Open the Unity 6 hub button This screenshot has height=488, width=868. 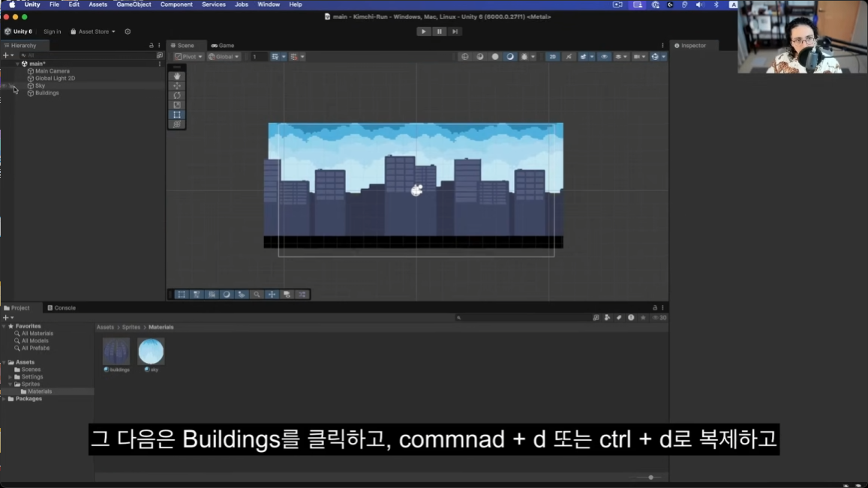(x=18, y=31)
